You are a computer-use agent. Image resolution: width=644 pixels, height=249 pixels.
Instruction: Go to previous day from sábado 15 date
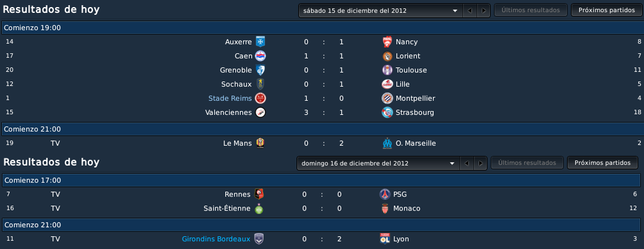coord(470,11)
